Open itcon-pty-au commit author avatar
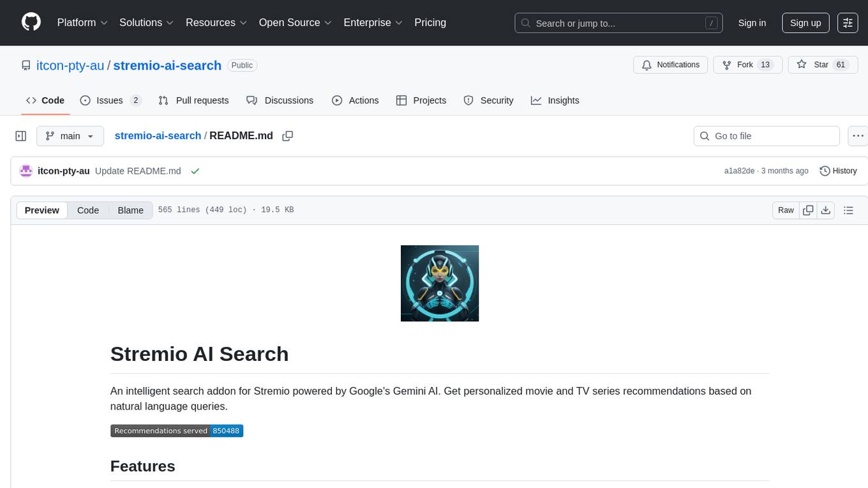 (26, 171)
